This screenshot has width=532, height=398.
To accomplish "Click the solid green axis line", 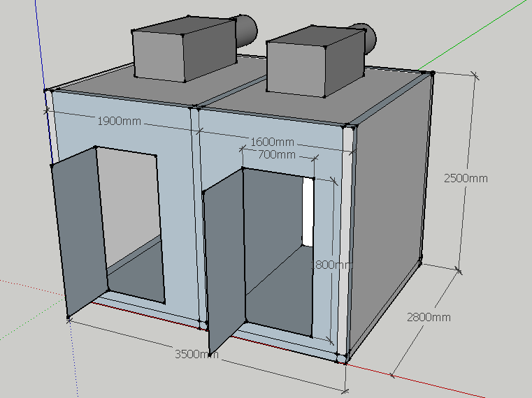I will [482, 34].
